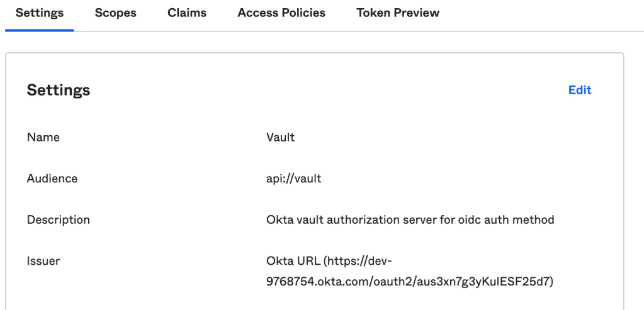Switch to the Scopes tab
Viewport: 644px width, 310px height.
tap(115, 13)
